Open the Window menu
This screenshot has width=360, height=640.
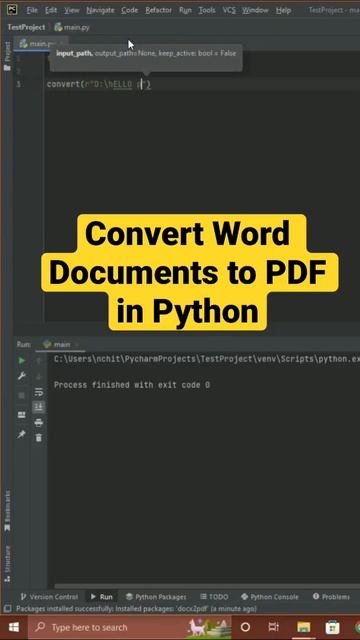tap(255, 10)
